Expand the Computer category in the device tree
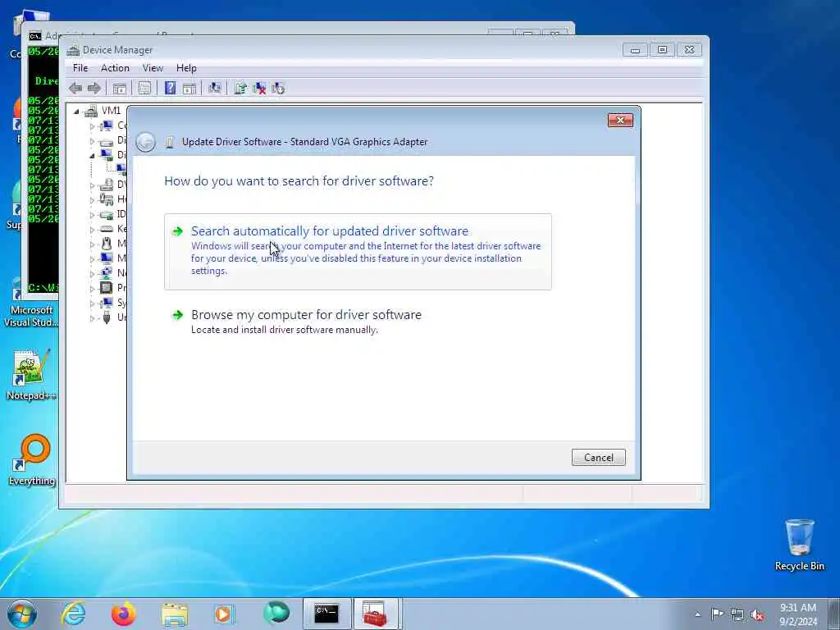This screenshot has height=630, width=840. tap(92, 126)
